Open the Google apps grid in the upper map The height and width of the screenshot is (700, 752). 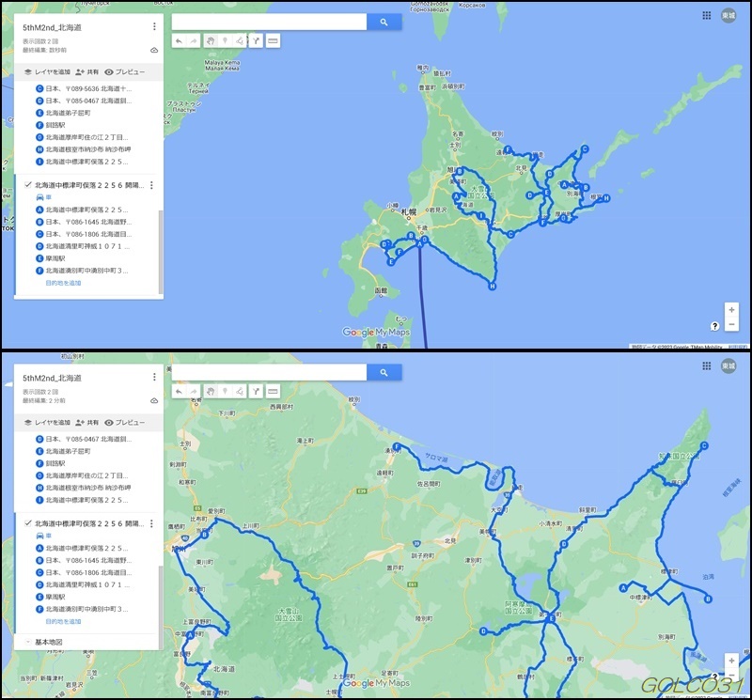[x=707, y=17]
